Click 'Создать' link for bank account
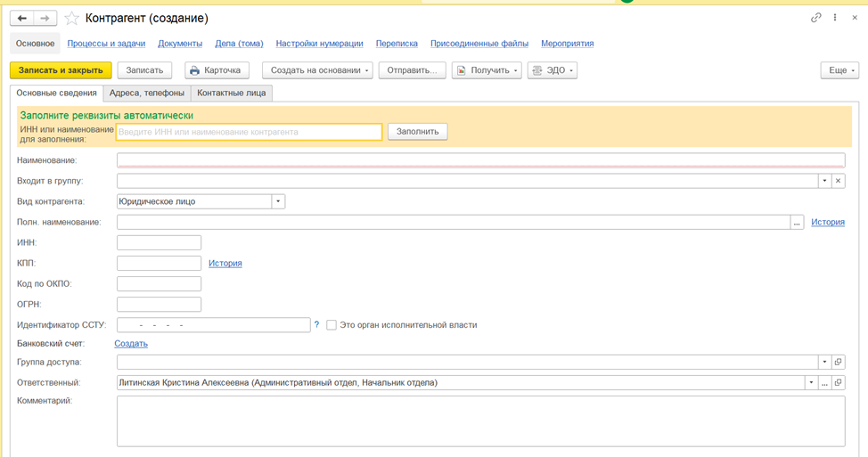Screen dimensions: 868x457 (131, 343)
